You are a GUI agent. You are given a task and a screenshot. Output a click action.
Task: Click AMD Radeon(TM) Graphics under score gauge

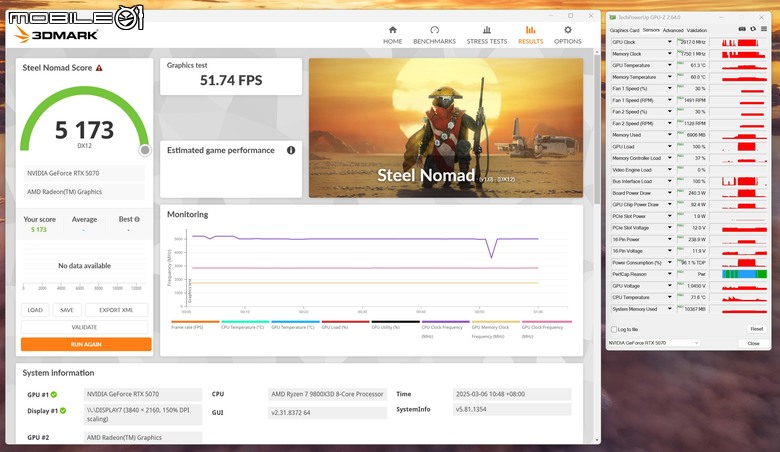[x=84, y=191]
